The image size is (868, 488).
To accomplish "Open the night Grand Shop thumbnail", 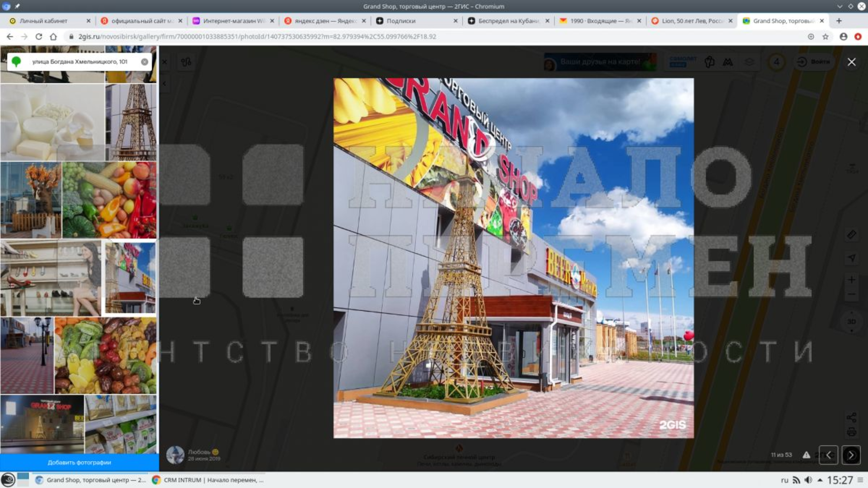I will click(42, 424).
